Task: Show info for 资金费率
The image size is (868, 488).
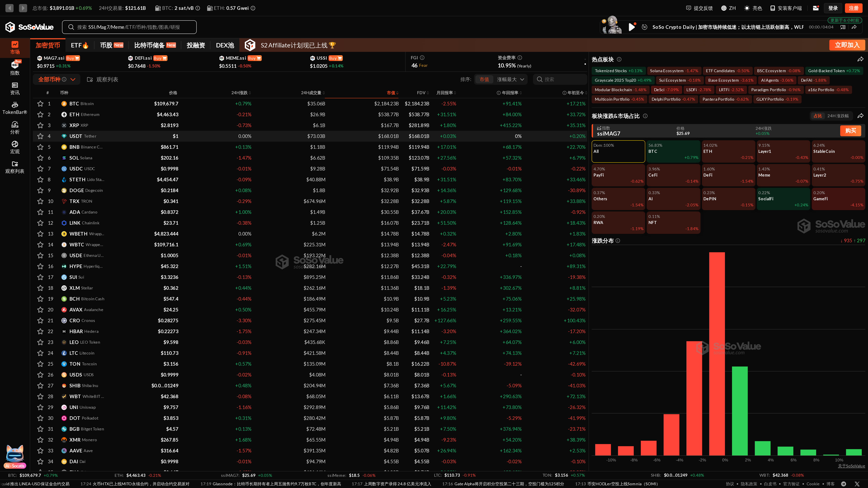Action: tap(520, 58)
